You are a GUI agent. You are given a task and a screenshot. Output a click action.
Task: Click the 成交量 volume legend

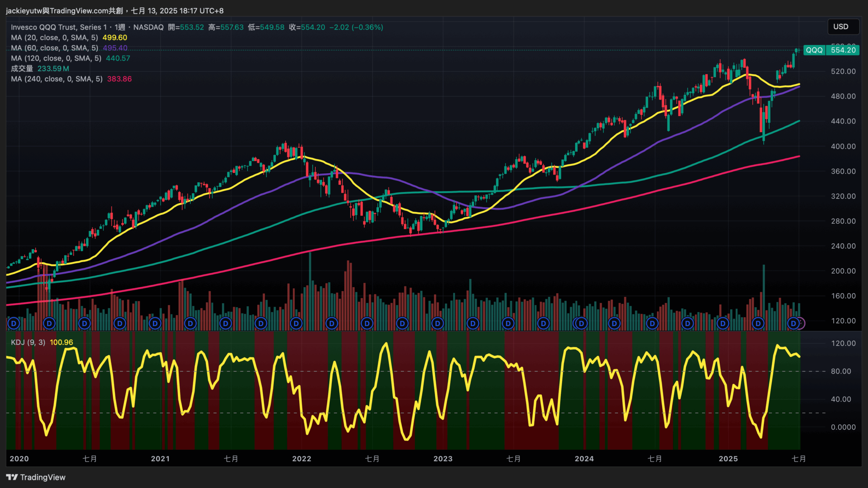point(22,69)
